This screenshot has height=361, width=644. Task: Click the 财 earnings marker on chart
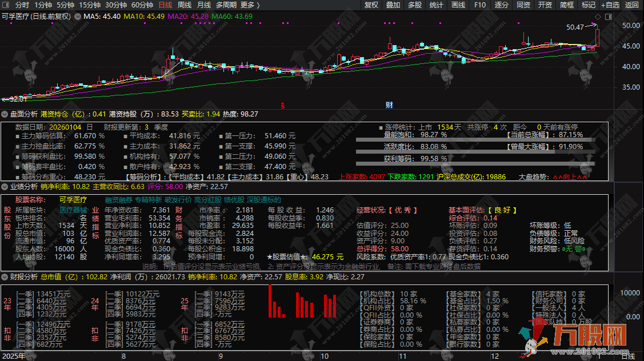pos(389,105)
